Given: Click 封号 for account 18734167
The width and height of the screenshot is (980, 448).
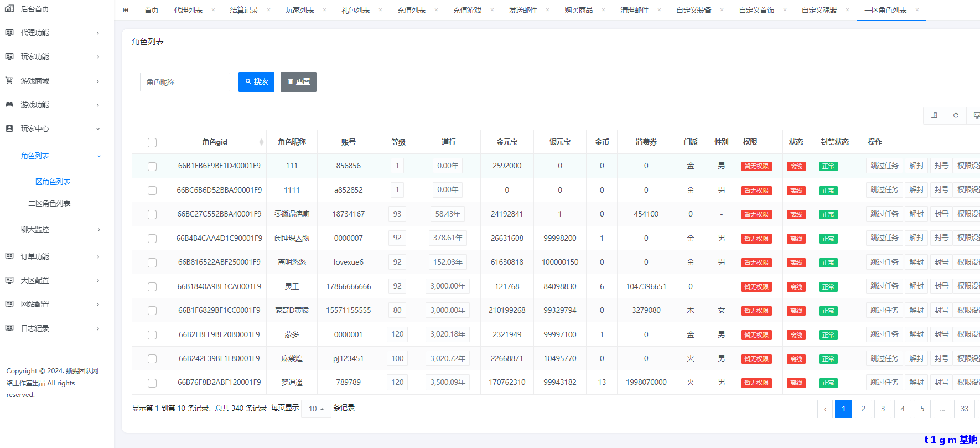Looking at the screenshot, I should tap(941, 214).
